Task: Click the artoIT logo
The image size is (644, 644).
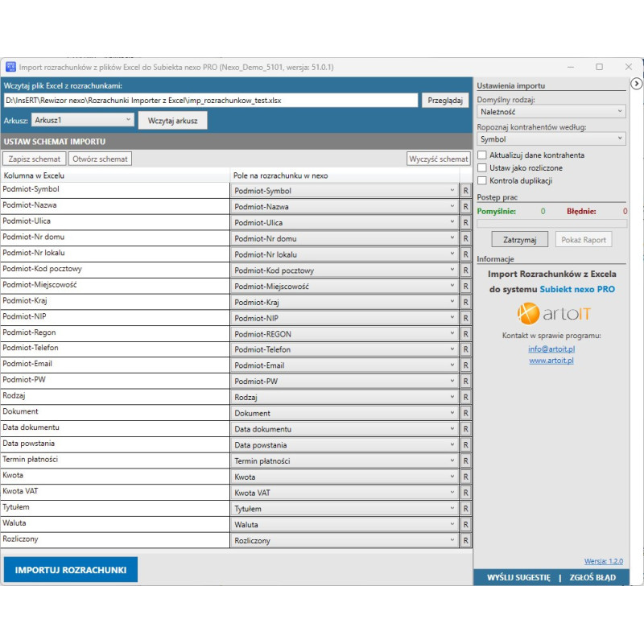Action: [x=551, y=312]
